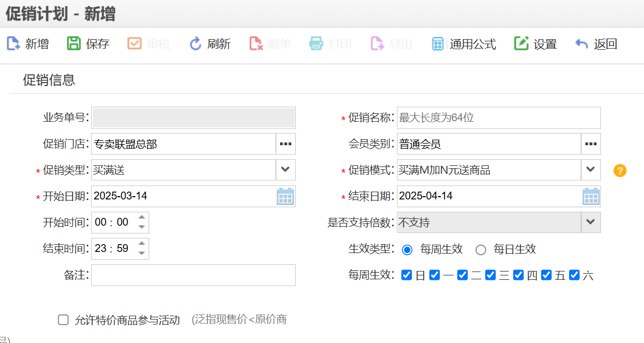Open the 促销类型 dropdown

(x=286, y=170)
